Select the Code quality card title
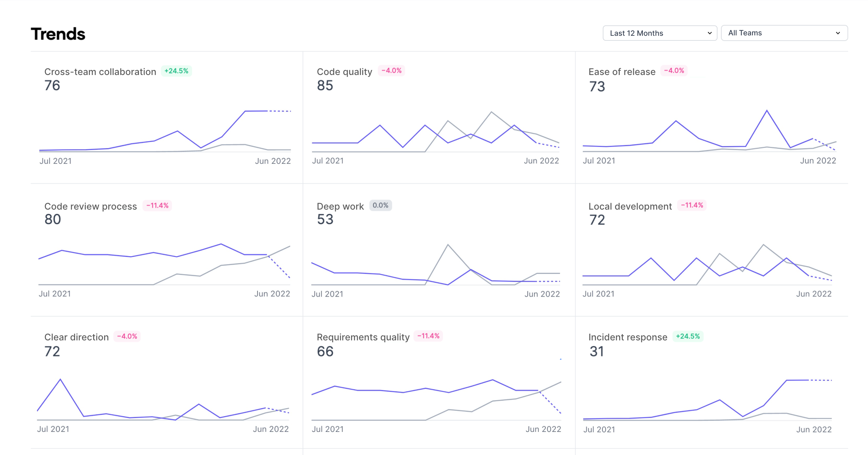 pos(344,72)
